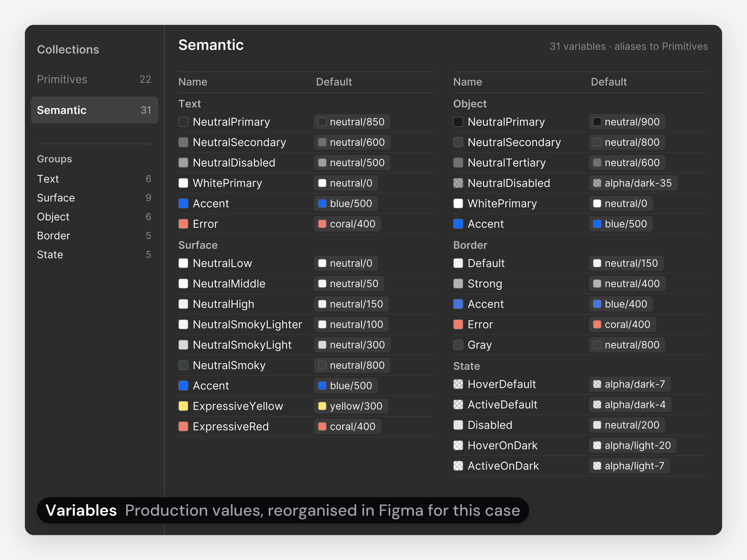Select the Strong variable name under Border
This screenshot has height=560, width=747.
click(x=485, y=283)
